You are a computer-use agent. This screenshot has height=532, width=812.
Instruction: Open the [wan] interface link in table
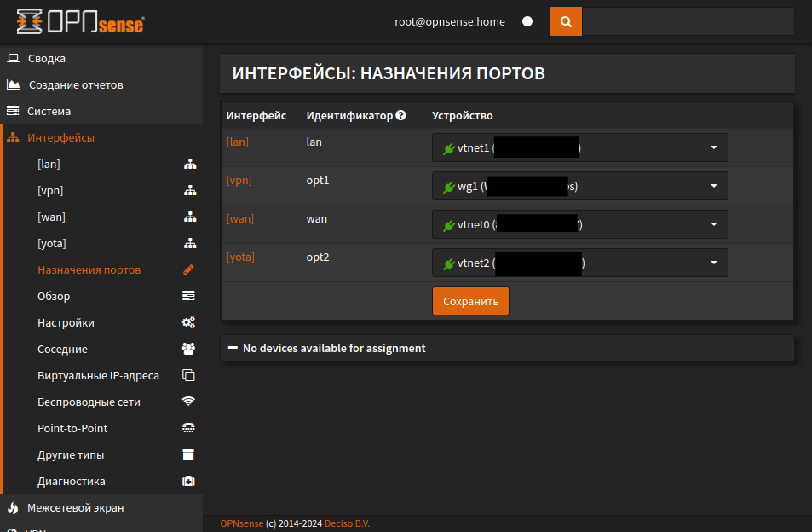pos(240,218)
